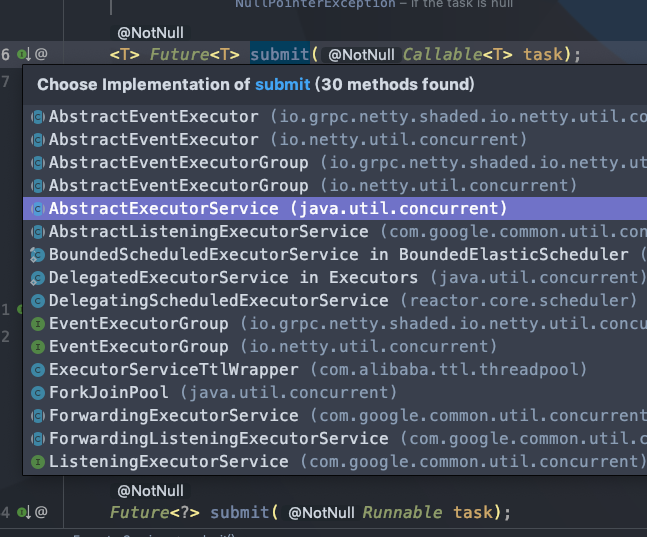647x537 pixels.
Task: Click highlighted submit method name in editor
Action: [x=280, y=54]
